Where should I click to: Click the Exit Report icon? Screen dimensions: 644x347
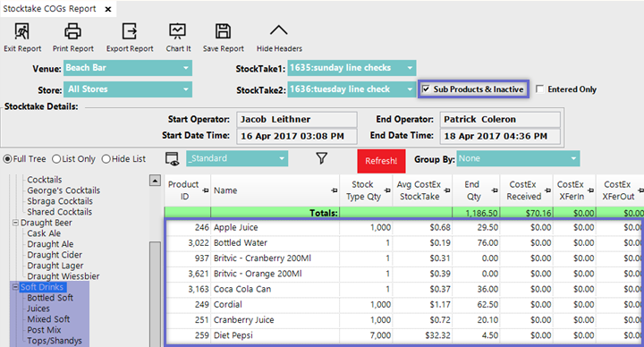coord(21,31)
